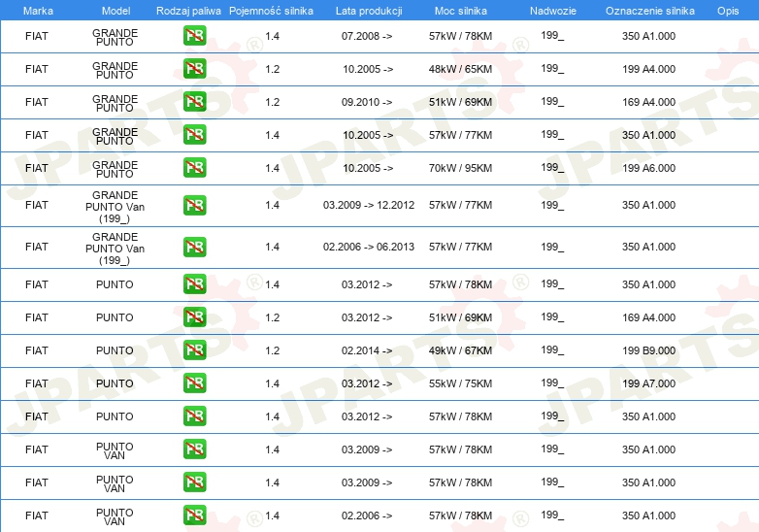
Task: Click the Marka column header
Action: pos(38,11)
